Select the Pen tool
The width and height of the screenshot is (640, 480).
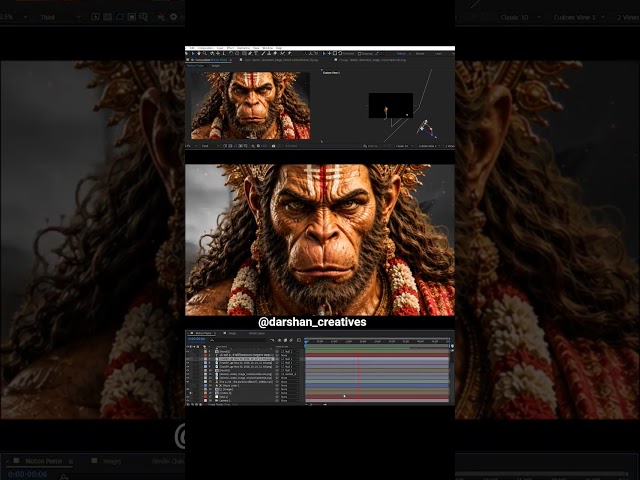[250, 53]
